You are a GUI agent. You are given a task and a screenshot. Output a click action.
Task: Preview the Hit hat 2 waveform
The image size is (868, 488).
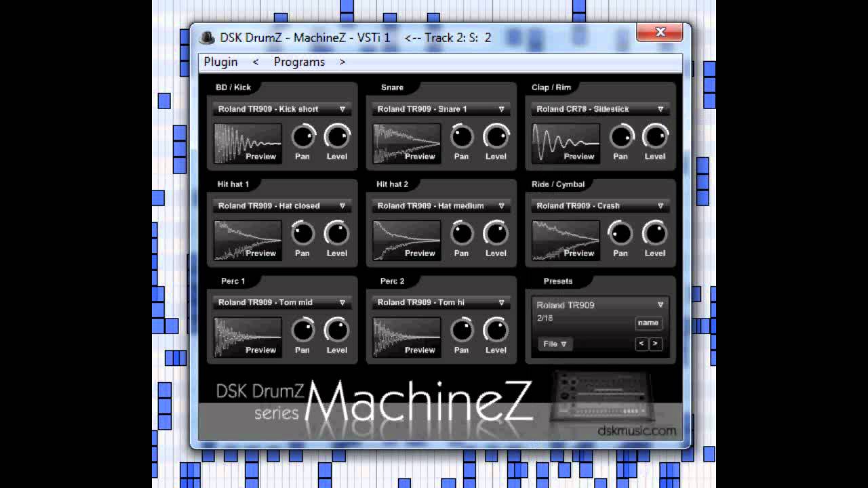point(407,241)
